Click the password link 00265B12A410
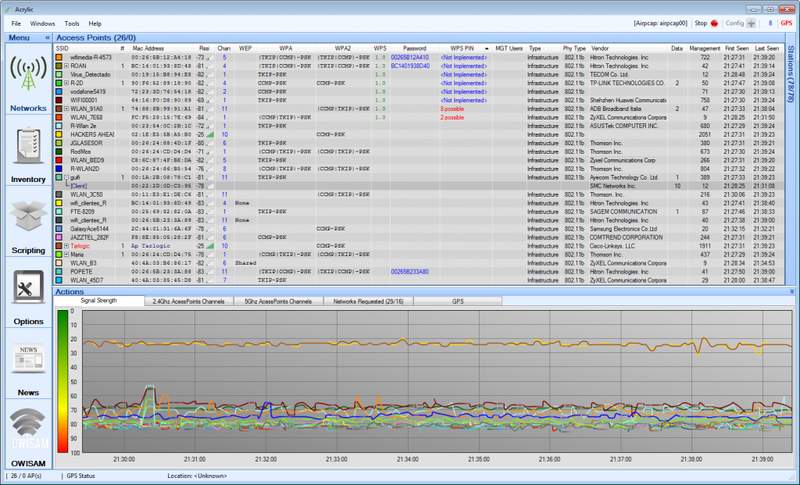800x485 pixels. 410,58
